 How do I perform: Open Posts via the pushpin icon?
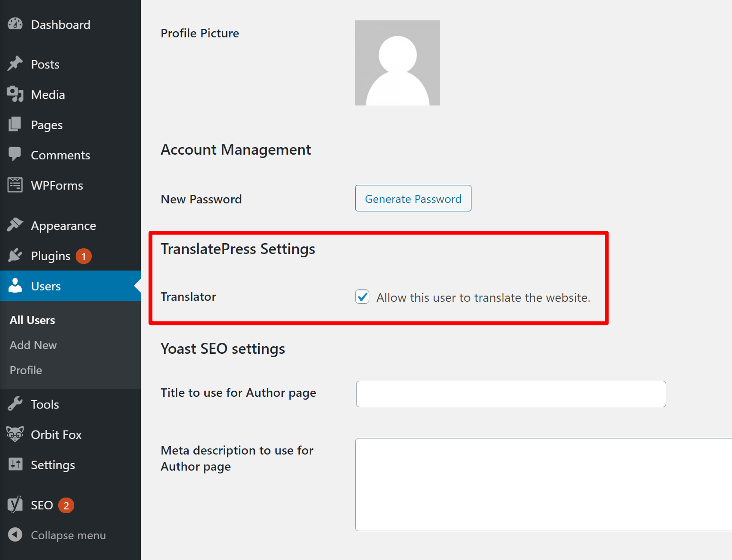tap(16, 64)
